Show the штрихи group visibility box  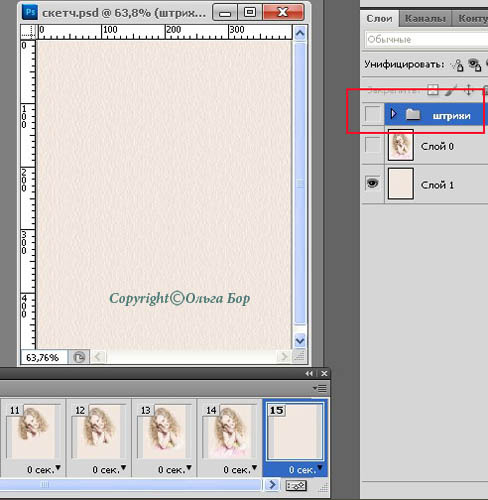pos(373,114)
